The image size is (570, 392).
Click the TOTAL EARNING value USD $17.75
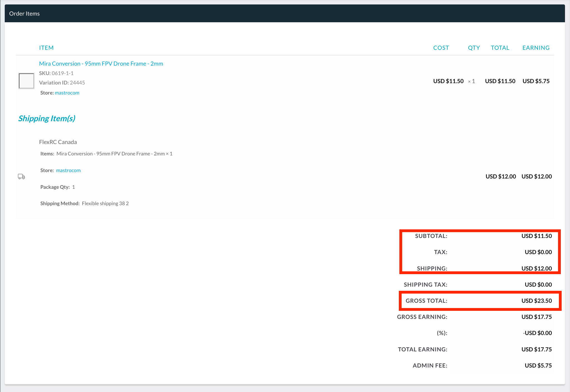point(536,349)
